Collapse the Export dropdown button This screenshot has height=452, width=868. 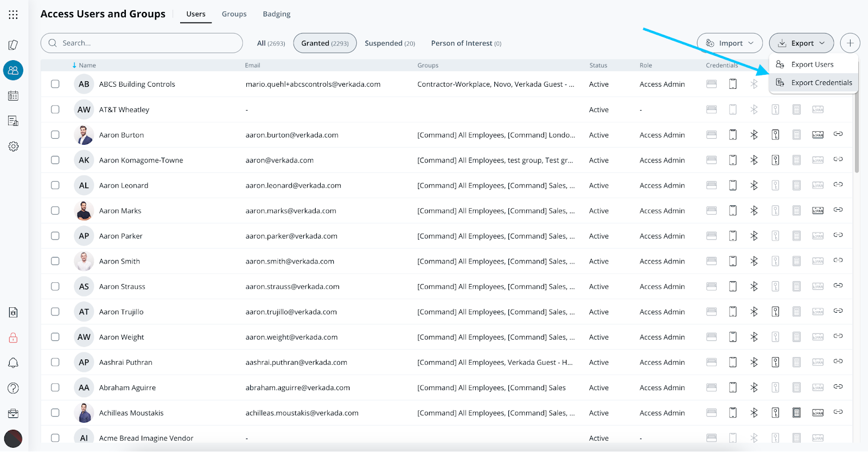coord(801,43)
